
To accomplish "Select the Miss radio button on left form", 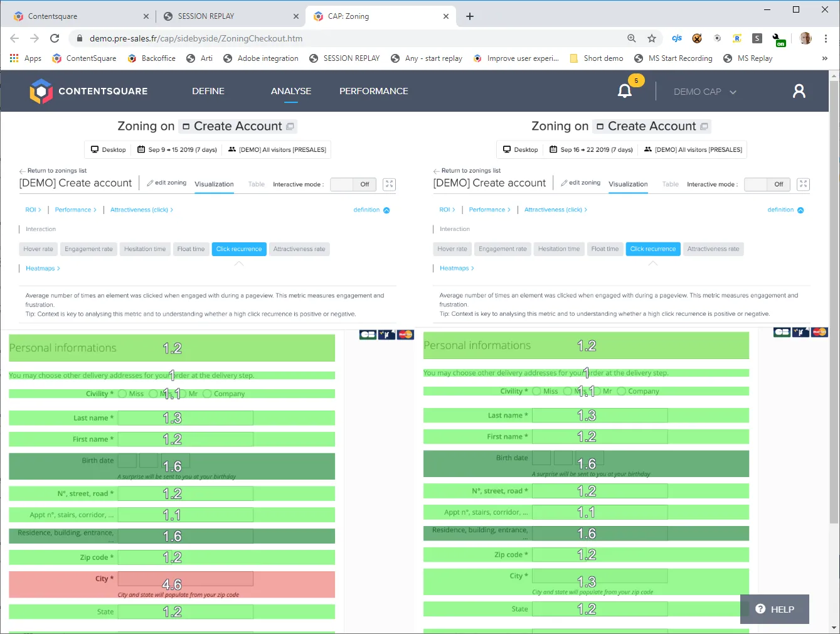I will [122, 394].
